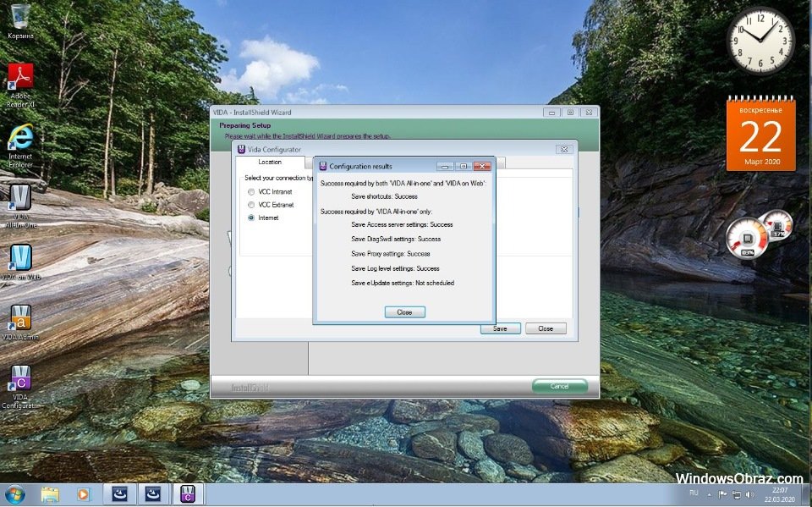Switch to Vida Configurator taskbar item
Screen dimensions: 812x507
click(x=188, y=494)
